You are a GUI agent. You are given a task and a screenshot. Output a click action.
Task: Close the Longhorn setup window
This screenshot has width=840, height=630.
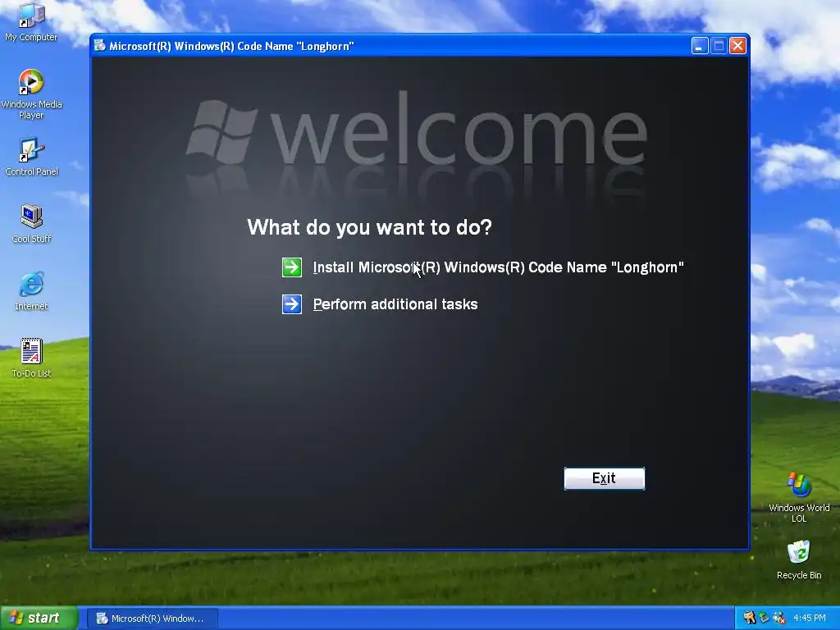point(737,46)
